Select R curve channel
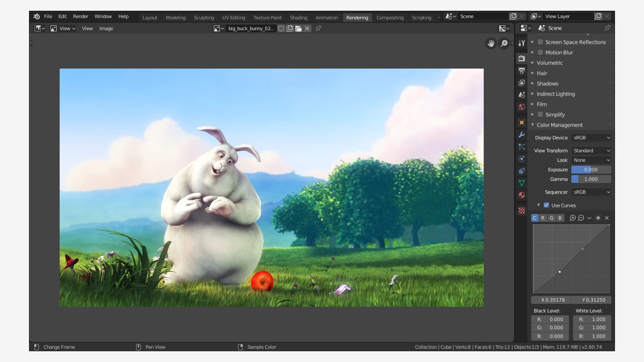The height and width of the screenshot is (362, 644). 543,218
